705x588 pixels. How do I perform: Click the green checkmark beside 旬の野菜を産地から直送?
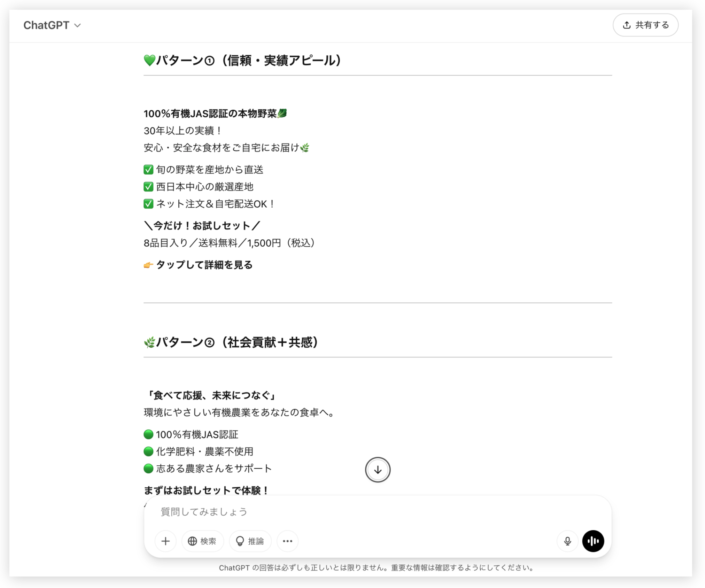pos(148,170)
